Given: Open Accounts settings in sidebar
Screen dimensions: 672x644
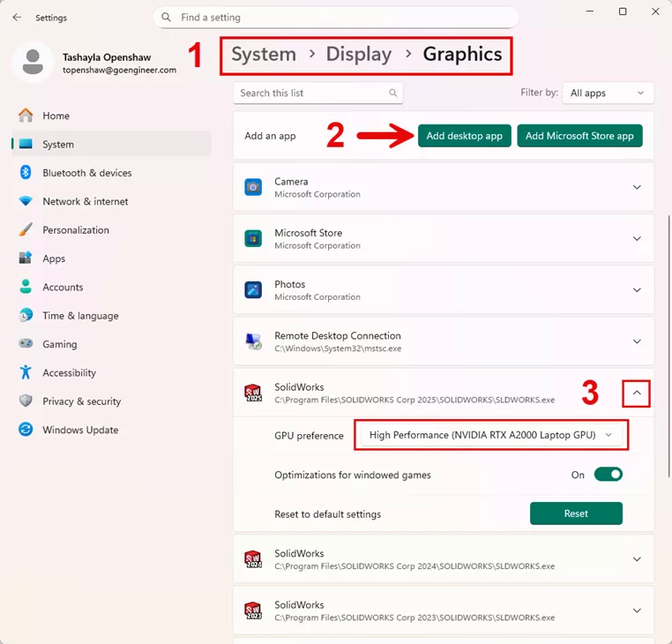Looking at the screenshot, I should point(111,287).
